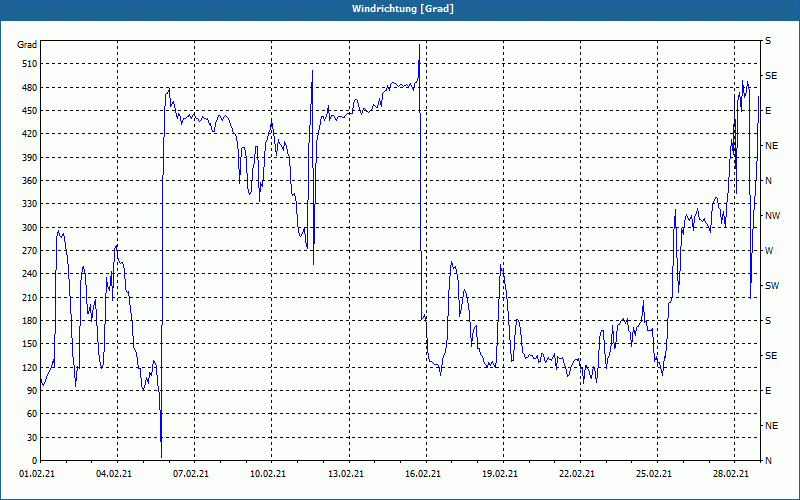Screen dimensions: 800x500
Task: Click the date label '16.02.21'
Action: coord(423,474)
